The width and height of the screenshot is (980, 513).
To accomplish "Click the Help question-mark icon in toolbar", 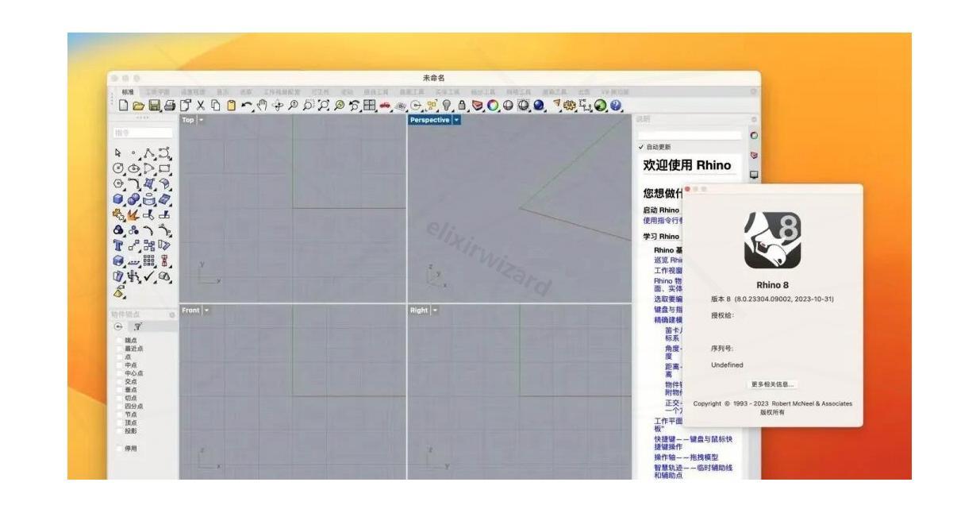I will pyautogui.click(x=615, y=104).
